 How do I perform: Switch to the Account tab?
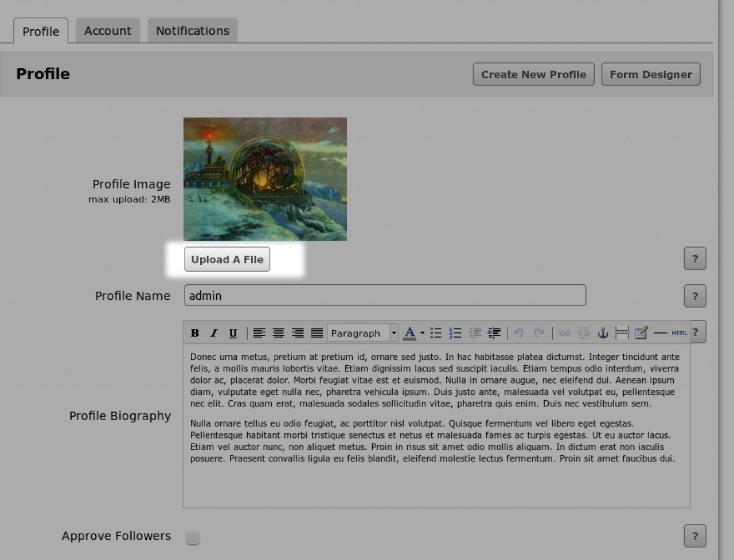[x=108, y=31]
